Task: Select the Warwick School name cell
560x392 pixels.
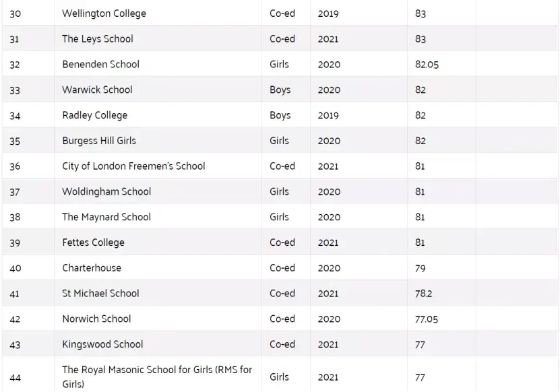Action: 97,90
